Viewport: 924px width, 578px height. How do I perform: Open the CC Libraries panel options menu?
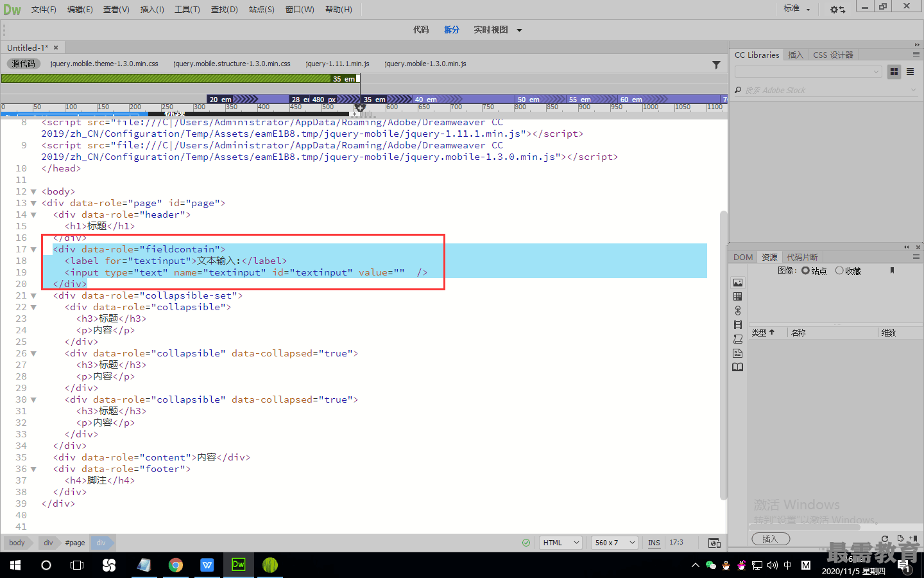916,55
